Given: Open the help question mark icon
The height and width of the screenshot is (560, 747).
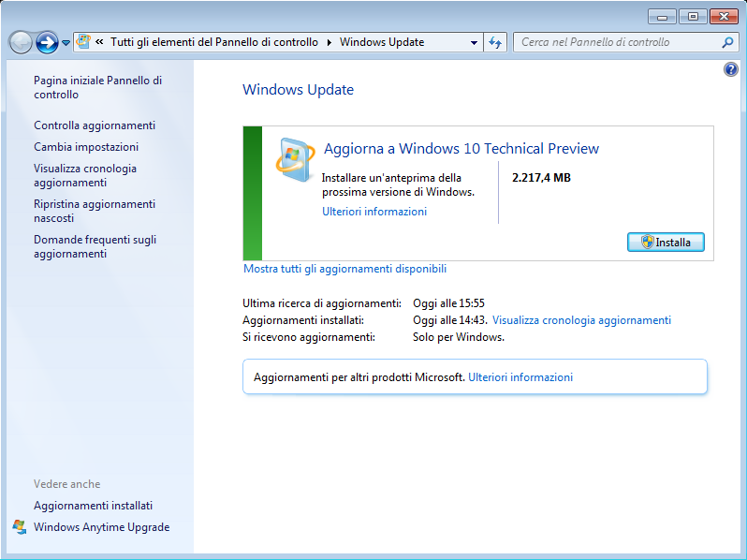Looking at the screenshot, I should click(731, 70).
